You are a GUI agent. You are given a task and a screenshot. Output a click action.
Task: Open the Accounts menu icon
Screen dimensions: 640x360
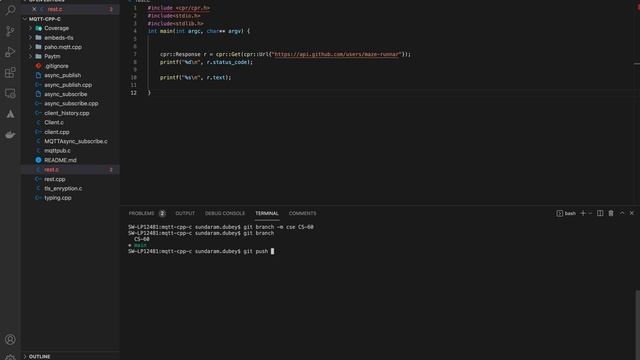tap(10, 339)
